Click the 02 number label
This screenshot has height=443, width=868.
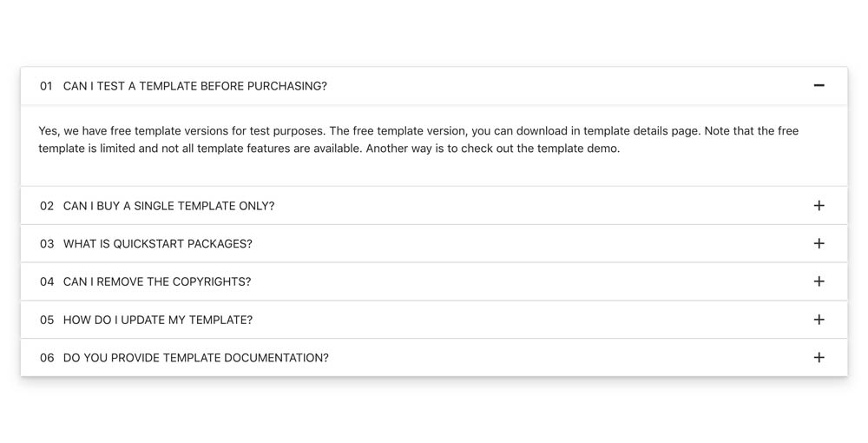47,206
